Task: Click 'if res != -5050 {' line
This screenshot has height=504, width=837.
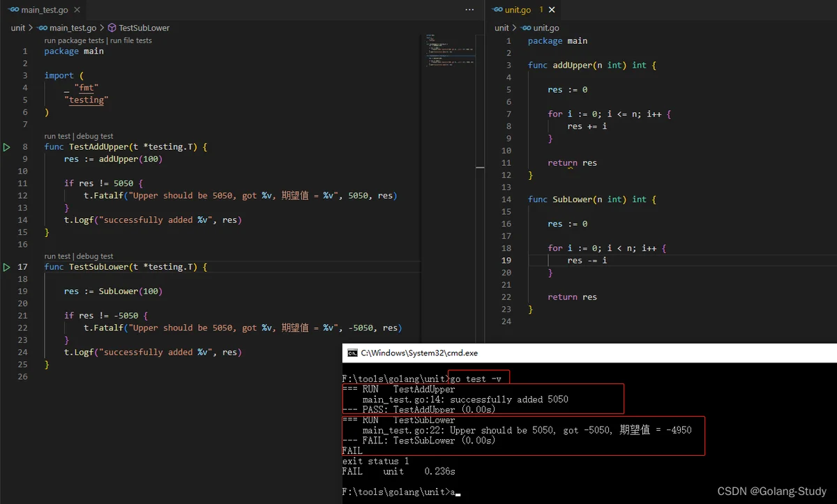Action: tap(106, 316)
